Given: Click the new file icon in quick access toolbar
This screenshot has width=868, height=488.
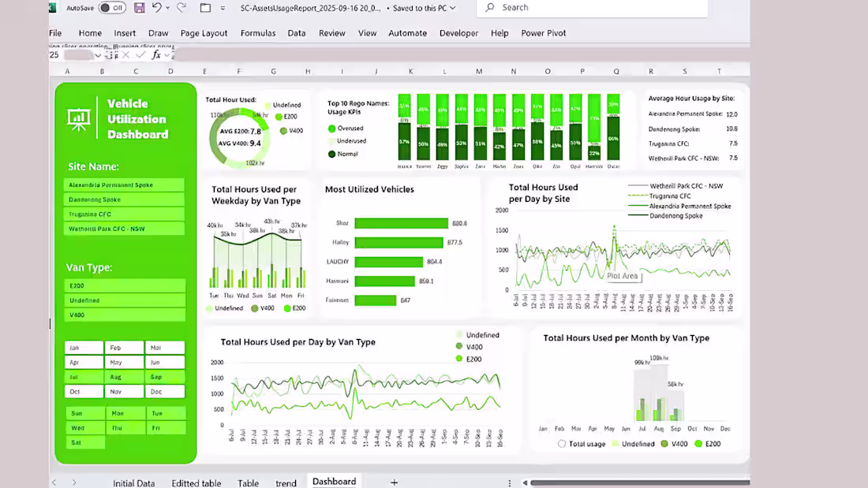Looking at the screenshot, I should click(x=204, y=8).
